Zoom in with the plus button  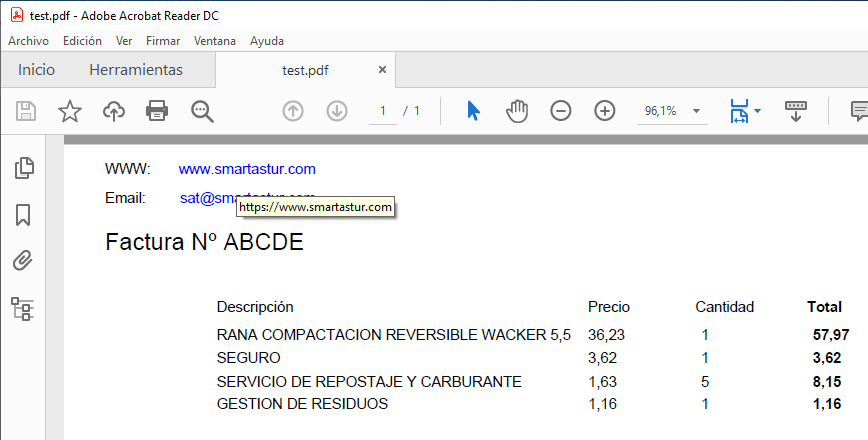(x=604, y=111)
